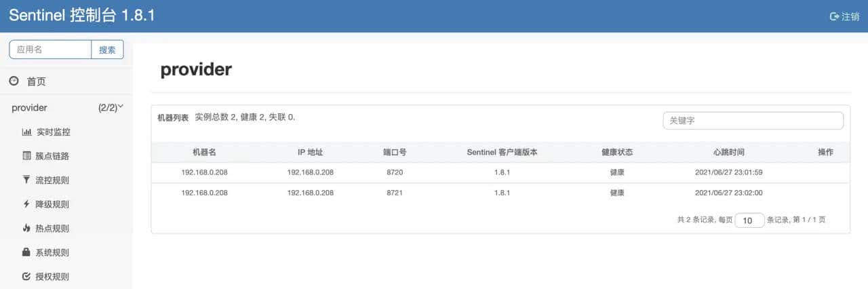
Task: Click the dashboard icon next to 首页
Action: coord(14,81)
